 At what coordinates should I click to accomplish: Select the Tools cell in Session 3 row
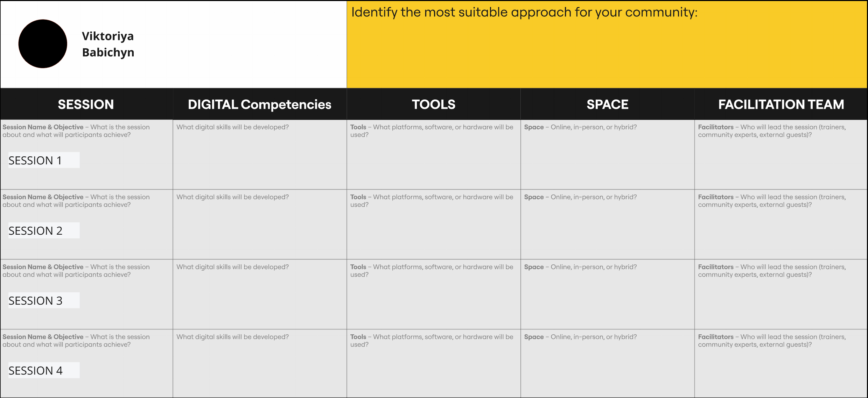pos(433,297)
